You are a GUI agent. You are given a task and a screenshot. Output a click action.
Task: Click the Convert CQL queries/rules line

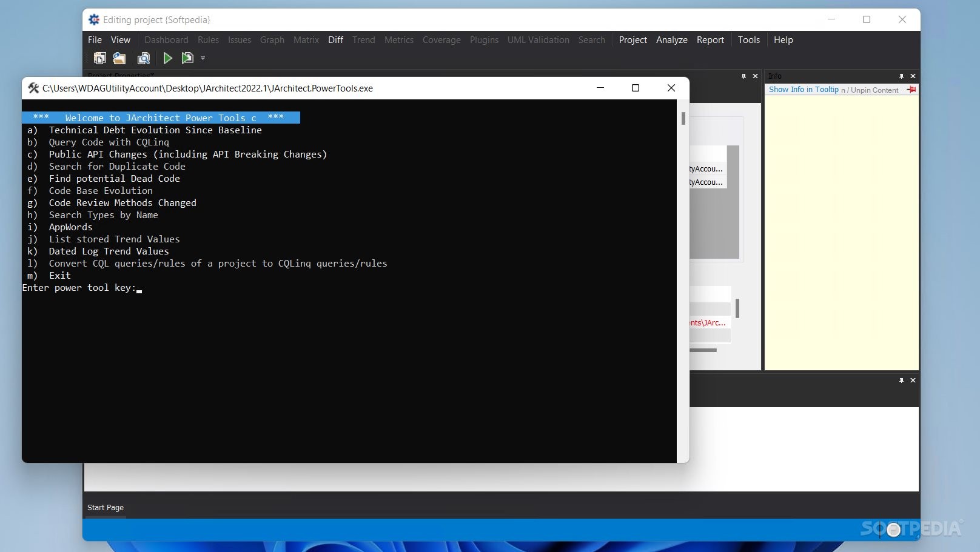tap(207, 264)
